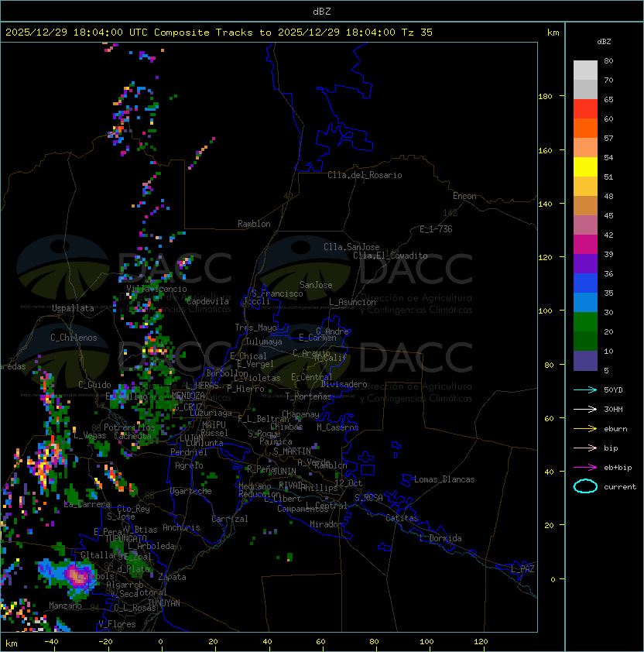
Task: Click the 'TUPUNGATO' map label
Action: (x=125, y=538)
